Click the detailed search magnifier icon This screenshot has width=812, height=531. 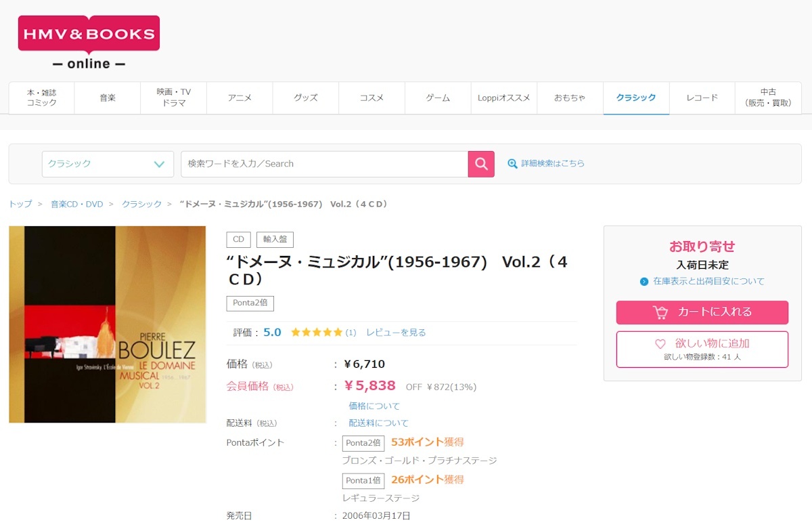coord(512,163)
